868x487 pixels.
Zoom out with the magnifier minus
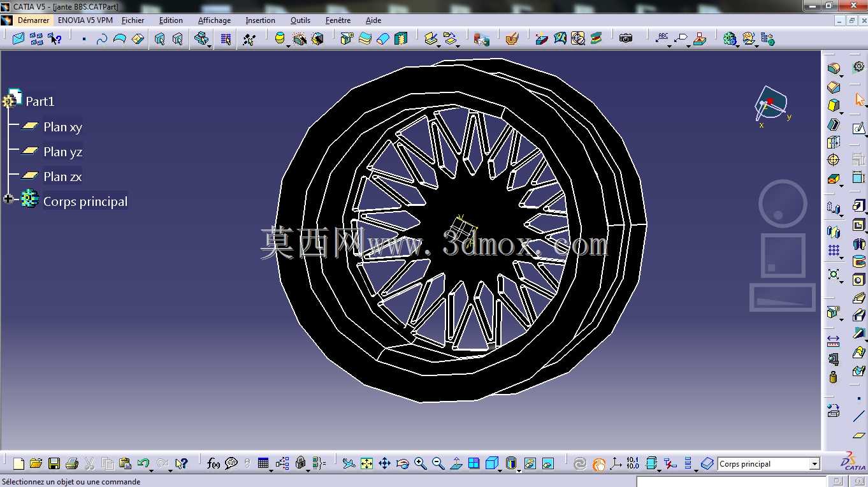pyautogui.click(x=438, y=463)
